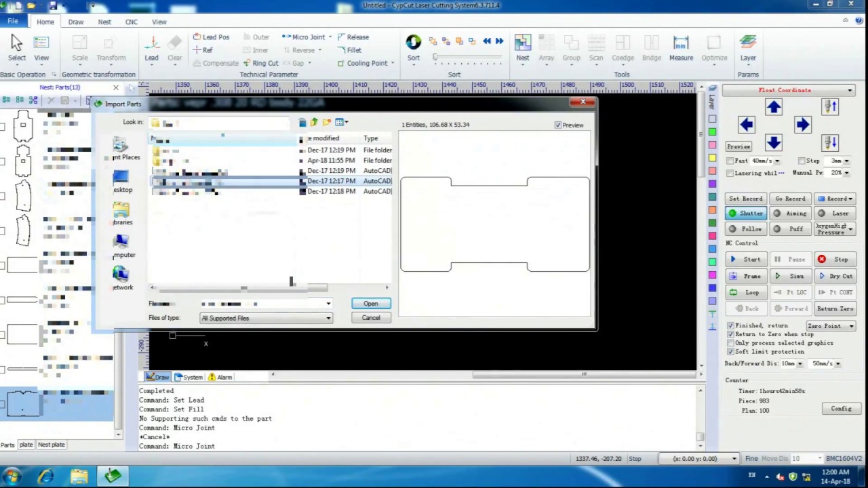Toggle Finished, return checkbox
868x488 pixels.
(x=730, y=325)
